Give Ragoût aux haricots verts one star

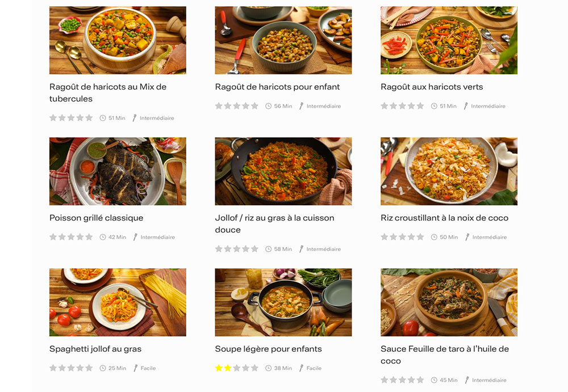(x=385, y=106)
